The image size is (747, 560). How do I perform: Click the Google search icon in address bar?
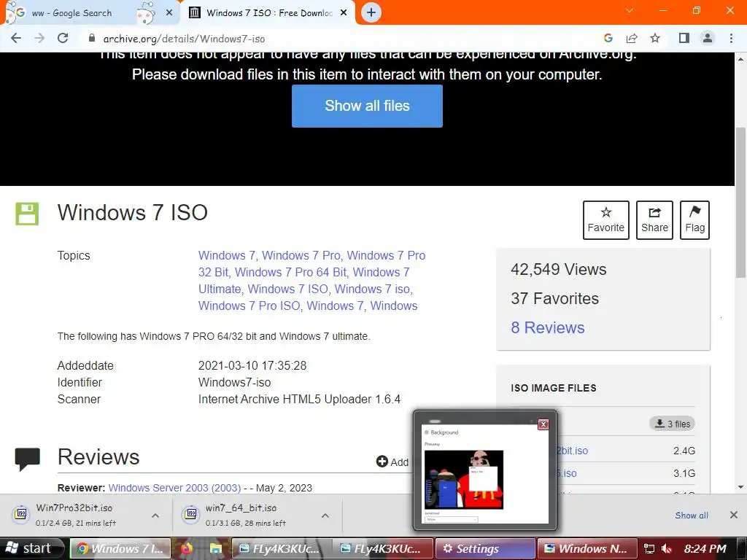click(608, 38)
